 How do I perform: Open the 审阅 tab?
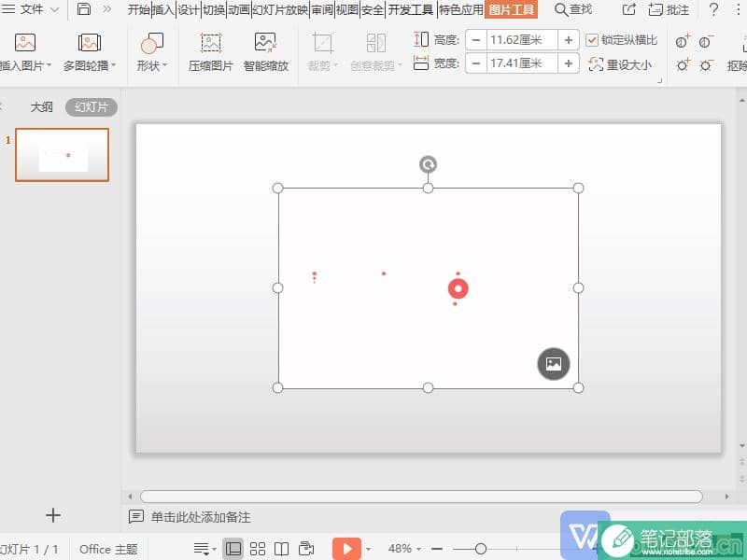pyautogui.click(x=322, y=9)
